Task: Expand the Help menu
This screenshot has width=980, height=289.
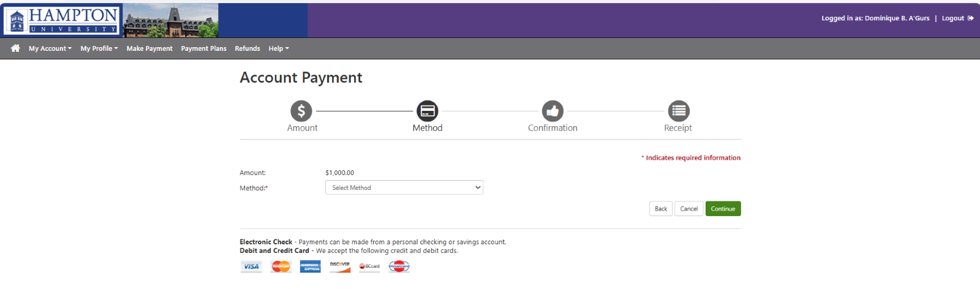Action: click(279, 48)
